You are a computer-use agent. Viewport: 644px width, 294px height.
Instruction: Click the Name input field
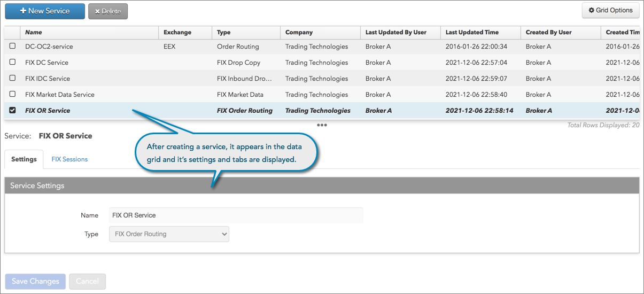tap(236, 215)
